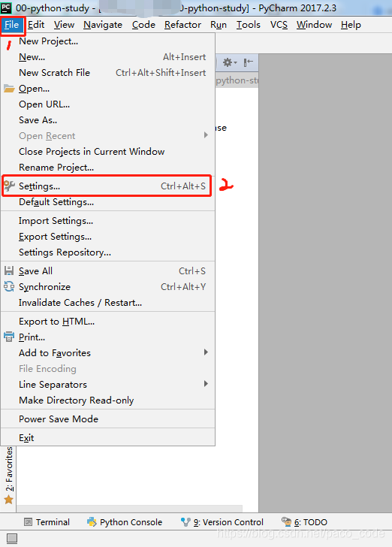
Task: Open the Edit menu
Action: coord(36,25)
